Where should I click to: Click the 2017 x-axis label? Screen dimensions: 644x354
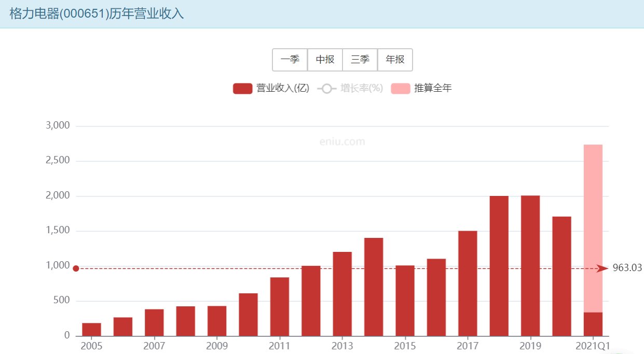coord(468,346)
